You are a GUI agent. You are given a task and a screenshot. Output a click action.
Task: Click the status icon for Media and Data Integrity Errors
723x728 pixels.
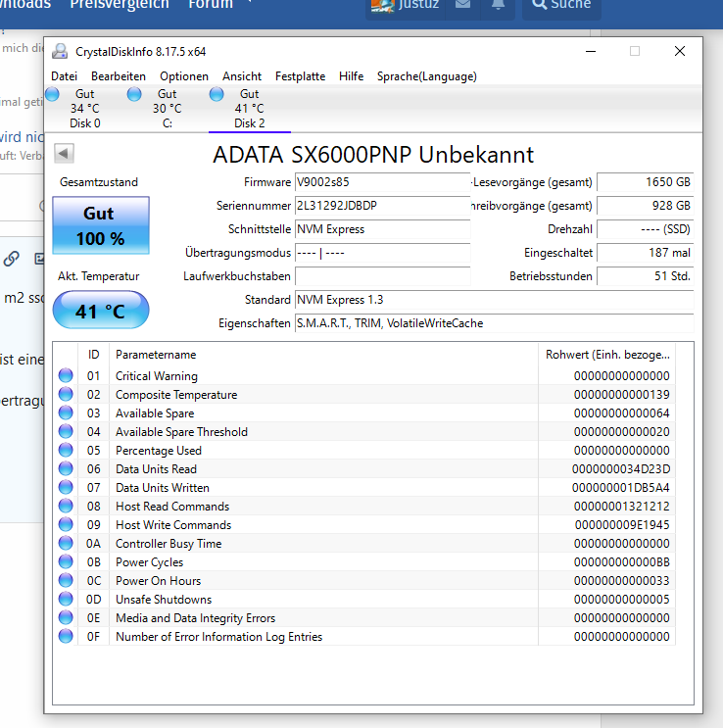point(66,617)
